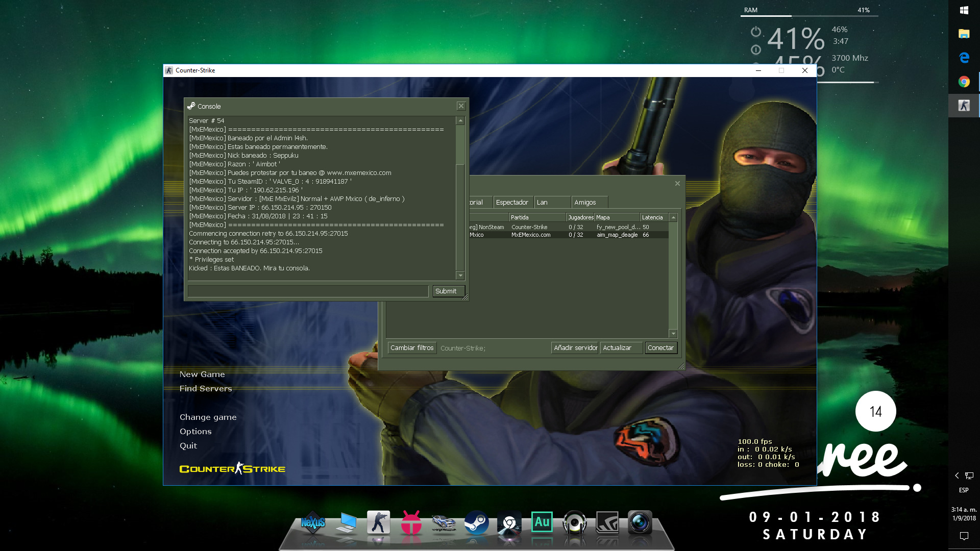Open the Chrome icon in the dock
Image resolution: width=980 pixels, height=551 pixels.
(509, 523)
